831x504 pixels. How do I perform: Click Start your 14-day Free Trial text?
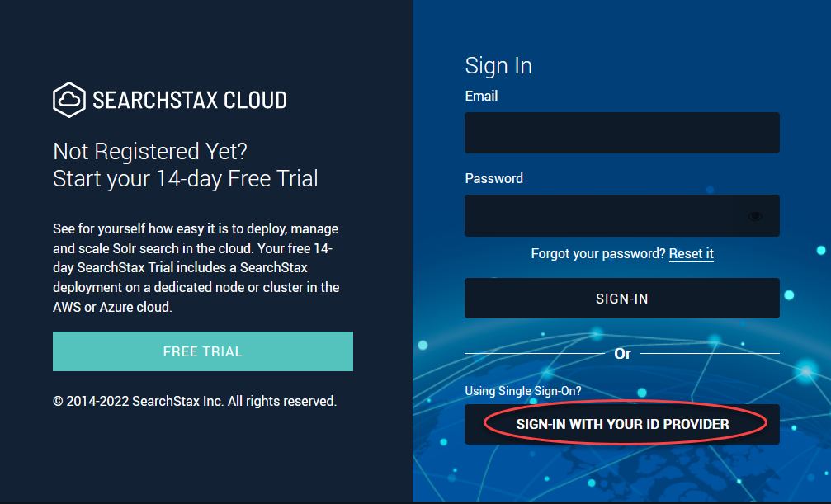click(x=186, y=179)
